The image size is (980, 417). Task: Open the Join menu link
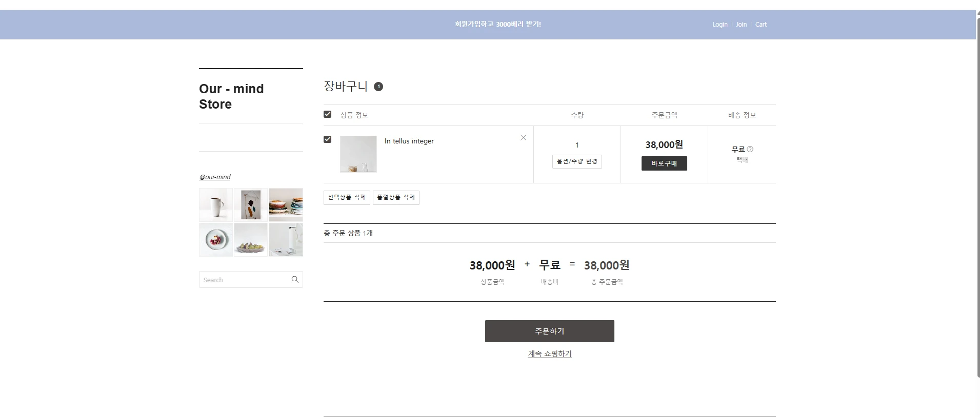click(741, 25)
